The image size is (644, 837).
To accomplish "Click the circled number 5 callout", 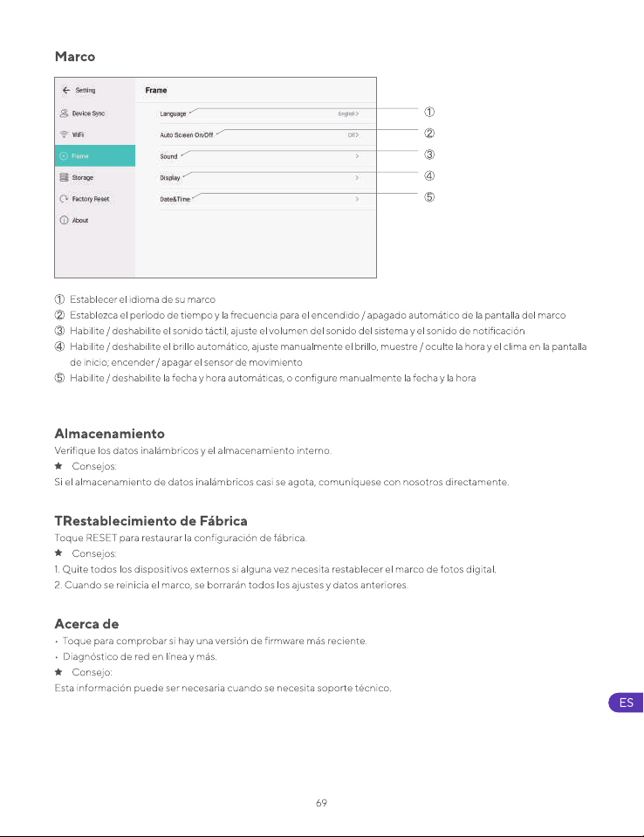I will point(429,197).
